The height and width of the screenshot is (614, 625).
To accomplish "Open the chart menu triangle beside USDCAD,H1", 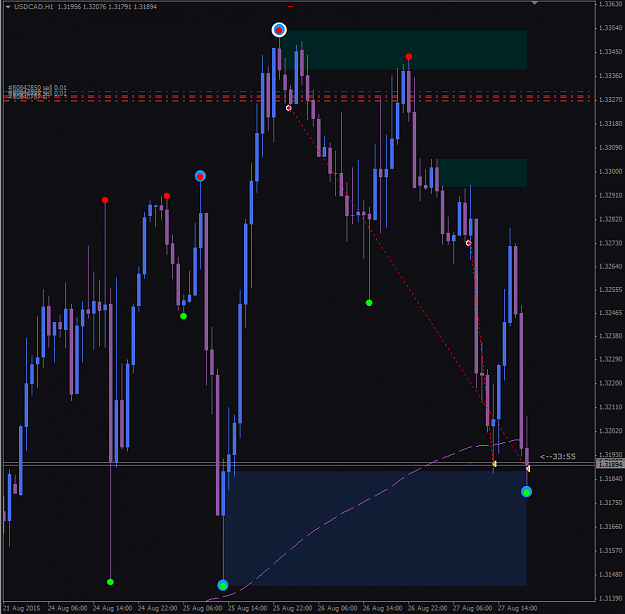I will 8,7.
